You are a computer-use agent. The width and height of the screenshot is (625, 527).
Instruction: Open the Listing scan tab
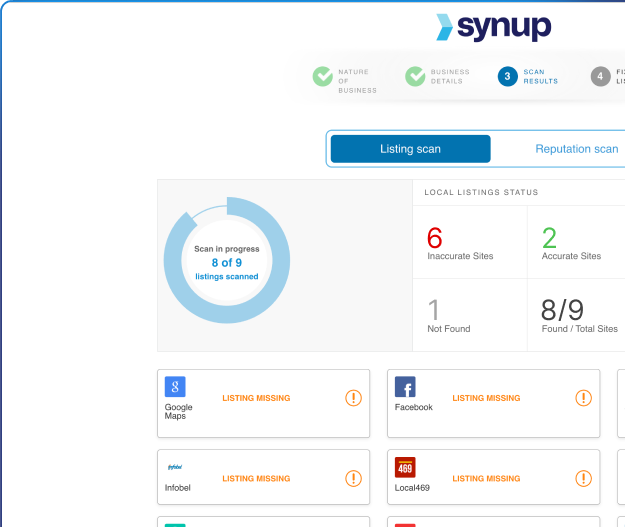[411, 149]
